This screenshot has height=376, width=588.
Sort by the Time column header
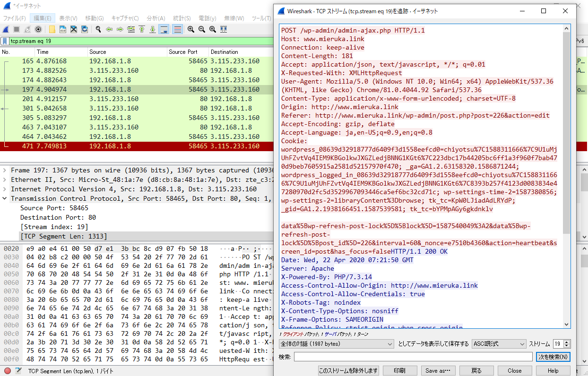61,51
